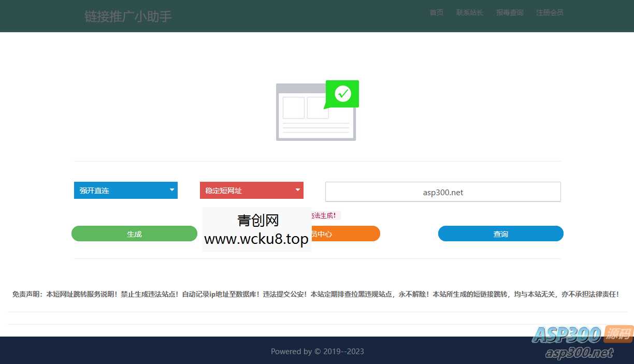Screen dimensions: 634x364
Task: Open the 稳定短网址 dropdown
Action: click(251, 190)
